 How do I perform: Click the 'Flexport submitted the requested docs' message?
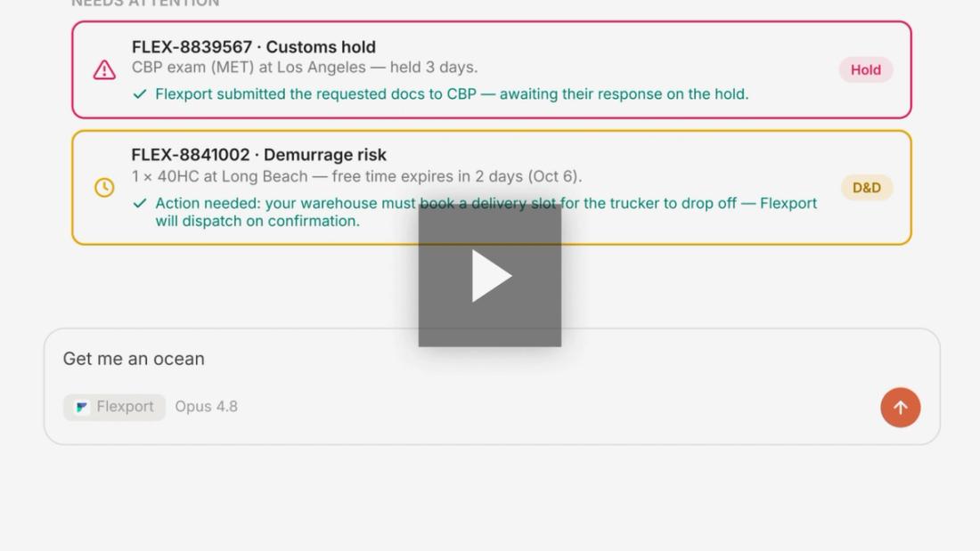452,93
